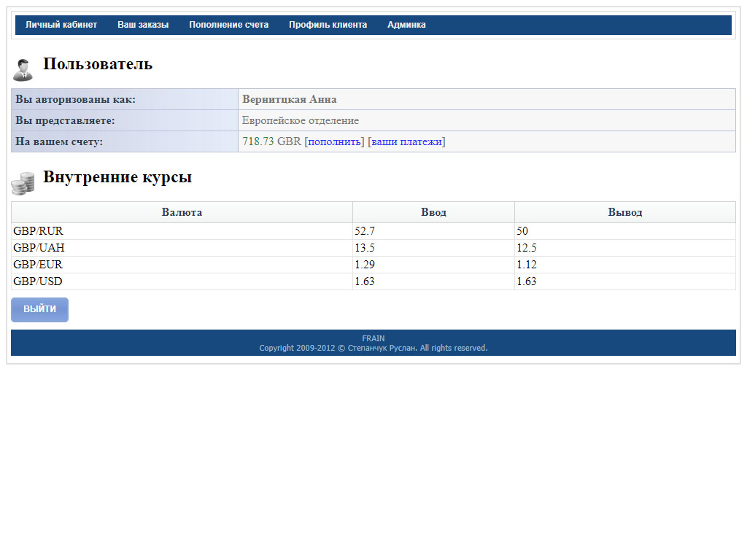This screenshot has width=747, height=560.
Task: Click the coins icon beside Внутренние курсы
Action: 23,183
